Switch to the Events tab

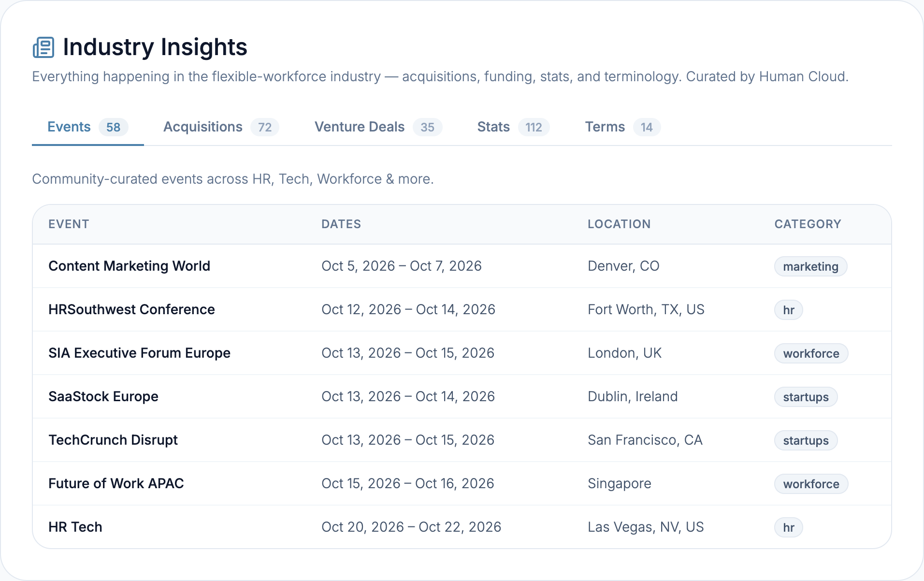[x=87, y=127]
